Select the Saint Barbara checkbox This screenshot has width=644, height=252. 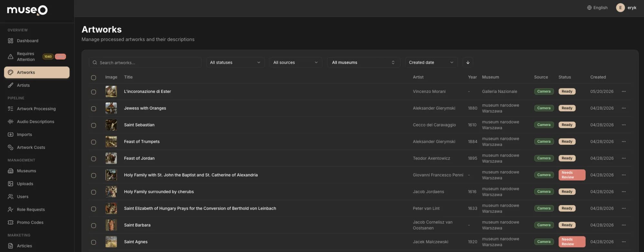click(93, 226)
